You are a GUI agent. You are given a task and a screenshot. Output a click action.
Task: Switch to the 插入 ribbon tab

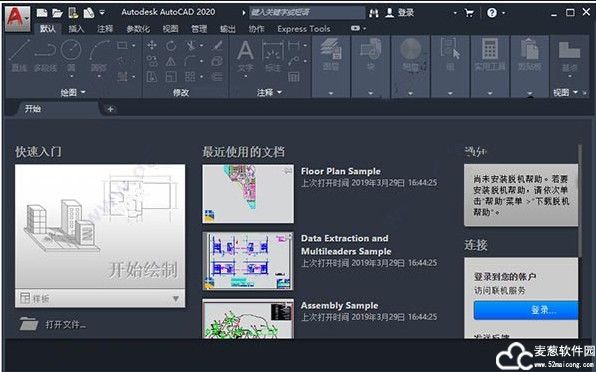[76, 29]
